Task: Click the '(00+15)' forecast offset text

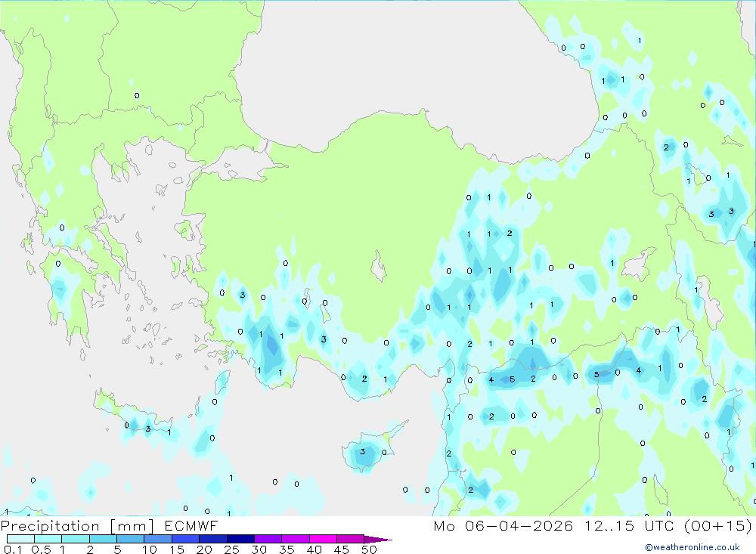Action: (x=718, y=525)
